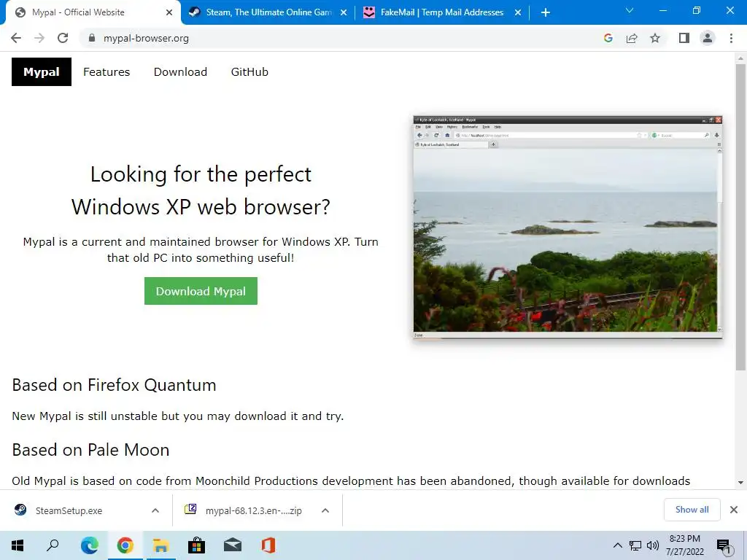Click the scrollbar up arrow

point(740,58)
